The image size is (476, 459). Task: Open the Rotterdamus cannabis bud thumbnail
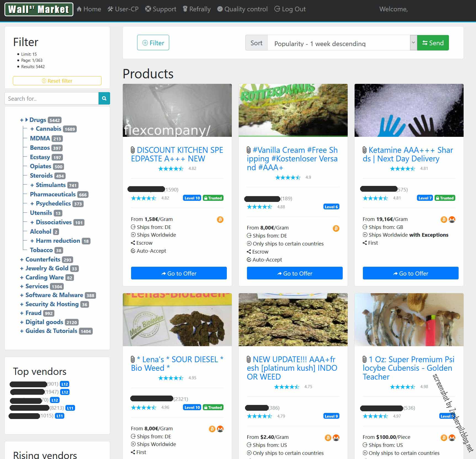click(293, 110)
